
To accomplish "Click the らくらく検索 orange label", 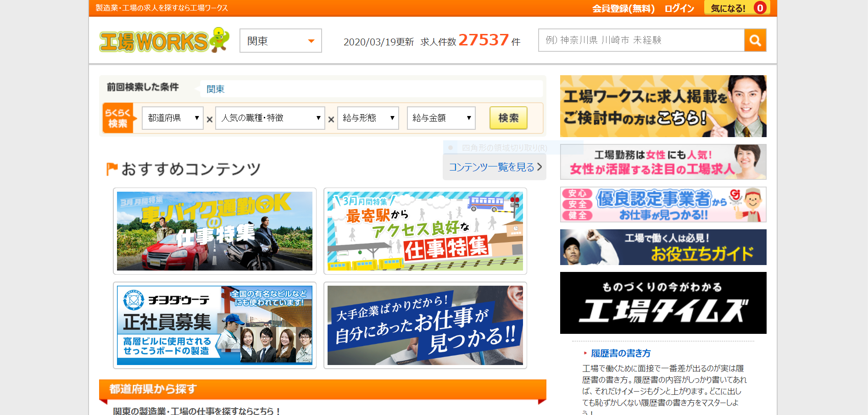I will (x=118, y=118).
